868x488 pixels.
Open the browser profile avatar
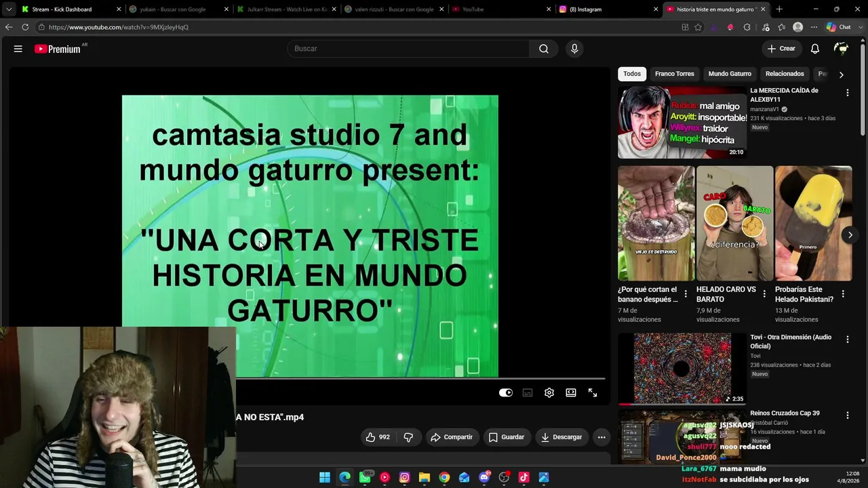pos(798,27)
